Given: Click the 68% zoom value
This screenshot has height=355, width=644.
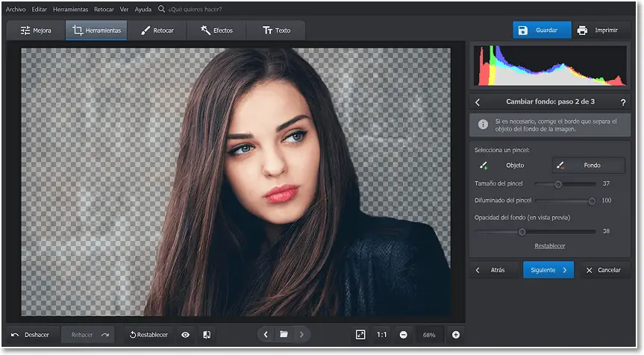Looking at the screenshot, I should [429, 335].
